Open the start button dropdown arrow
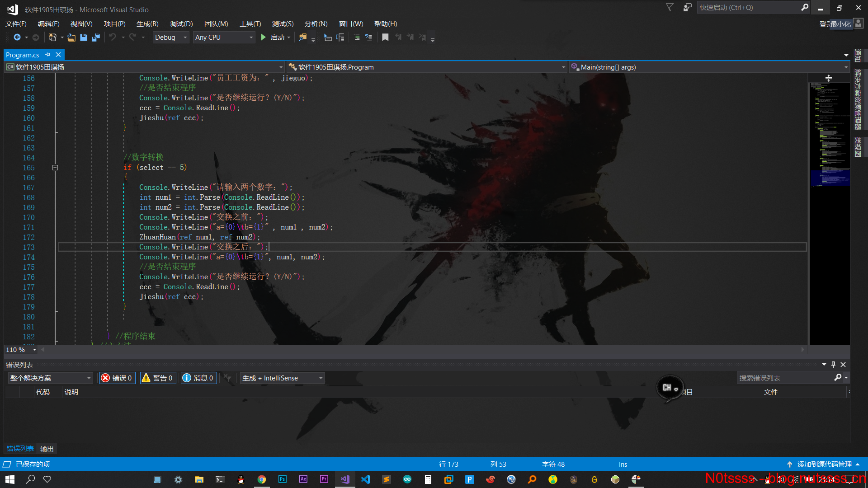 pyautogui.click(x=289, y=38)
